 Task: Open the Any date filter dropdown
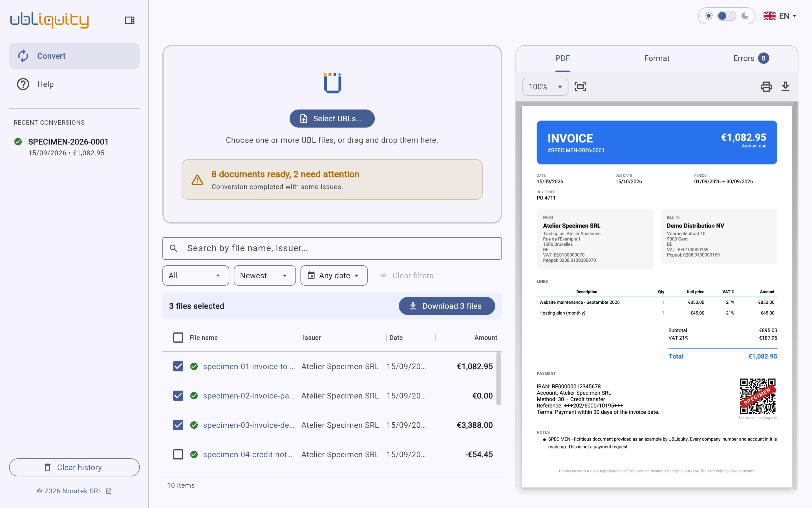pos(334,275)
